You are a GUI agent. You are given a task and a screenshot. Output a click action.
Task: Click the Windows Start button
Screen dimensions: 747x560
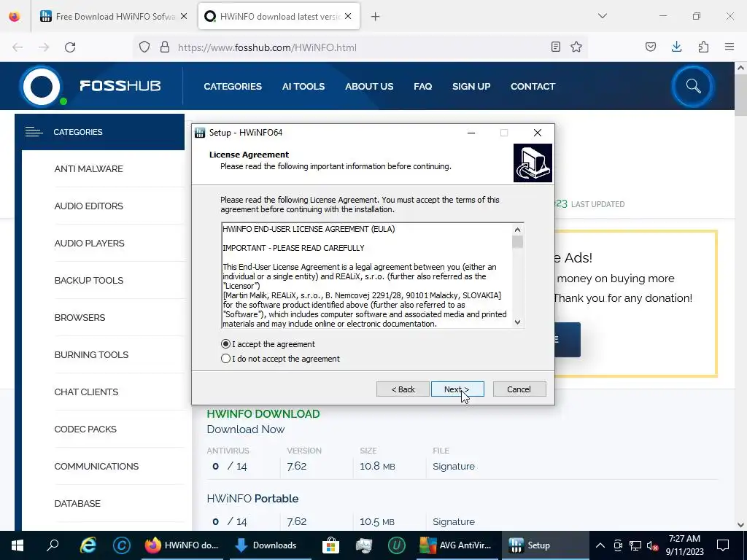18,545
